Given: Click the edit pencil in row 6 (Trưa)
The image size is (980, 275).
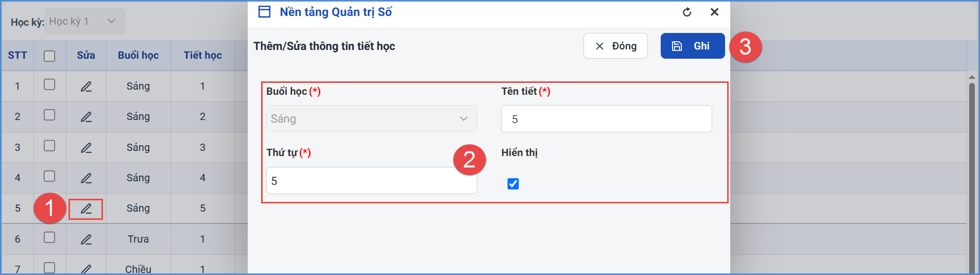Looking at the screenshot, I should coord(86,239).
